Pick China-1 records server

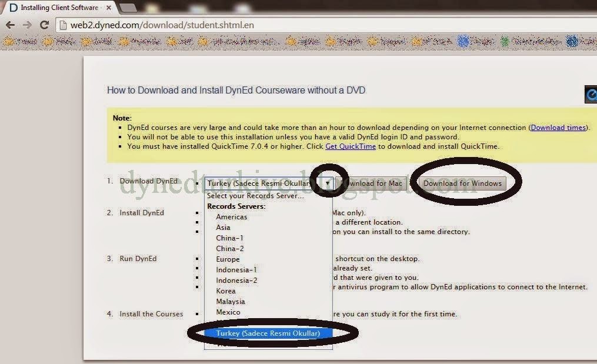click(268, 238)
